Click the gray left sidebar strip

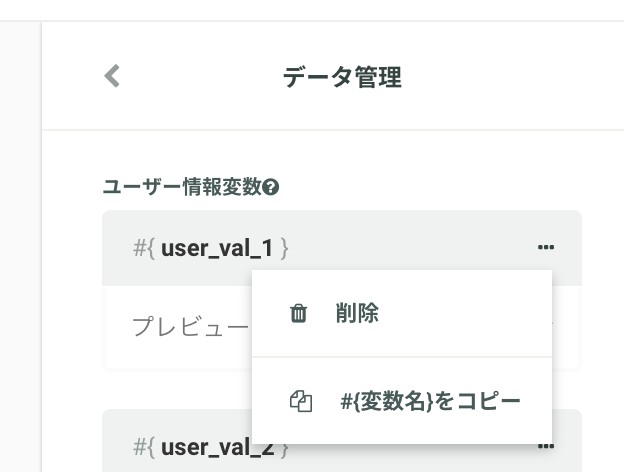coord(21,247)
